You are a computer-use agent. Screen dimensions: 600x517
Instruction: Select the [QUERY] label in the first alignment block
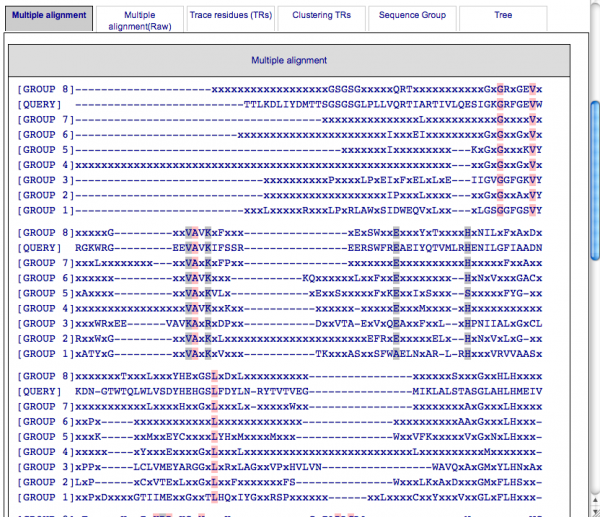pos(38,104)
